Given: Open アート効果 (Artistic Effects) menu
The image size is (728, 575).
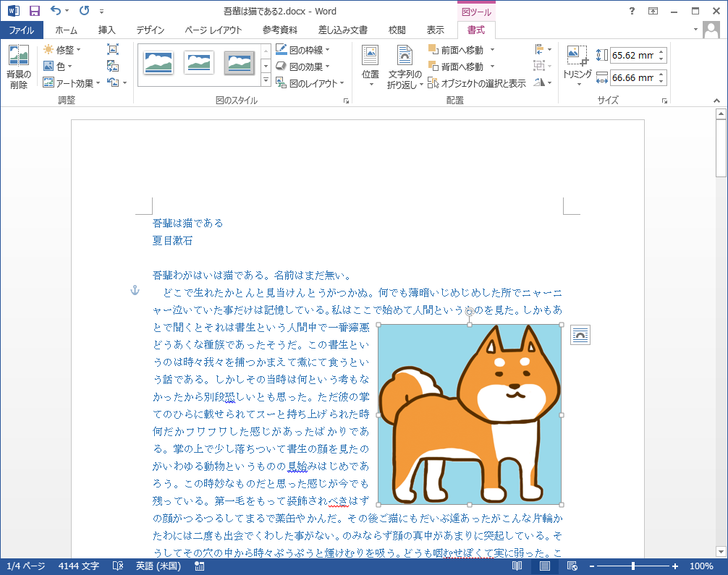Looking at the screenshot, I should coord(71,83).
